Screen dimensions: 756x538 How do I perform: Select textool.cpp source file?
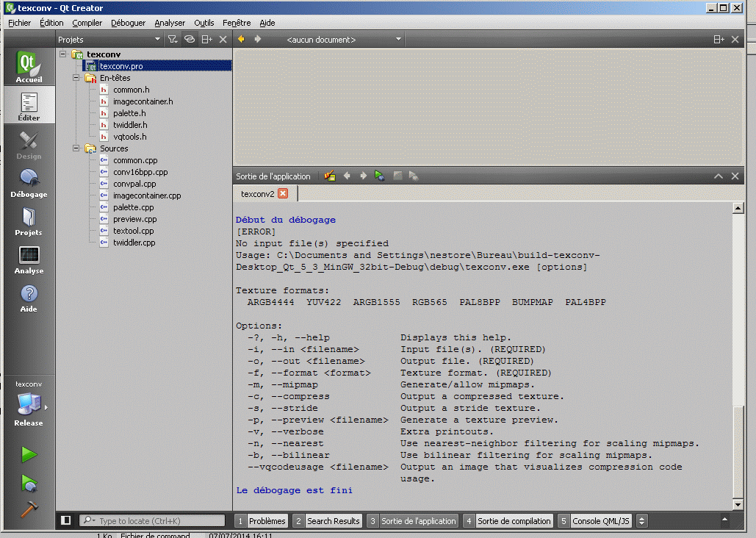[134, 231]
